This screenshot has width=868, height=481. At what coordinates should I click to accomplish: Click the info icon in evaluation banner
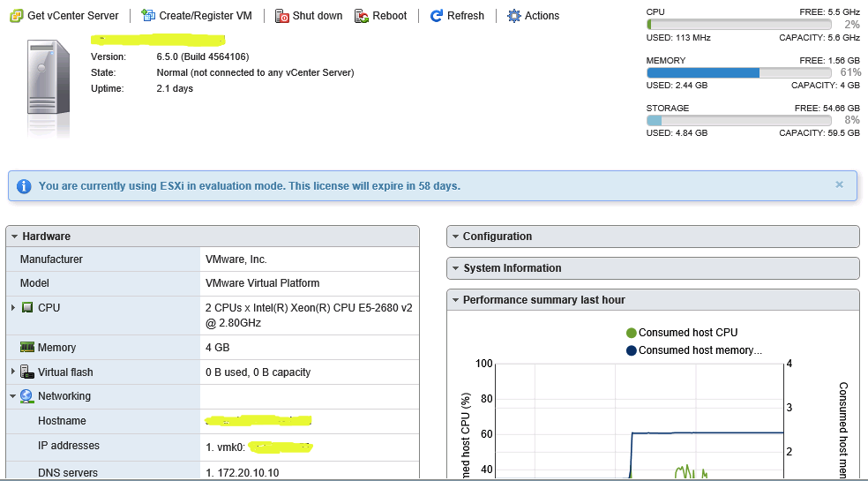pos(24,186)
